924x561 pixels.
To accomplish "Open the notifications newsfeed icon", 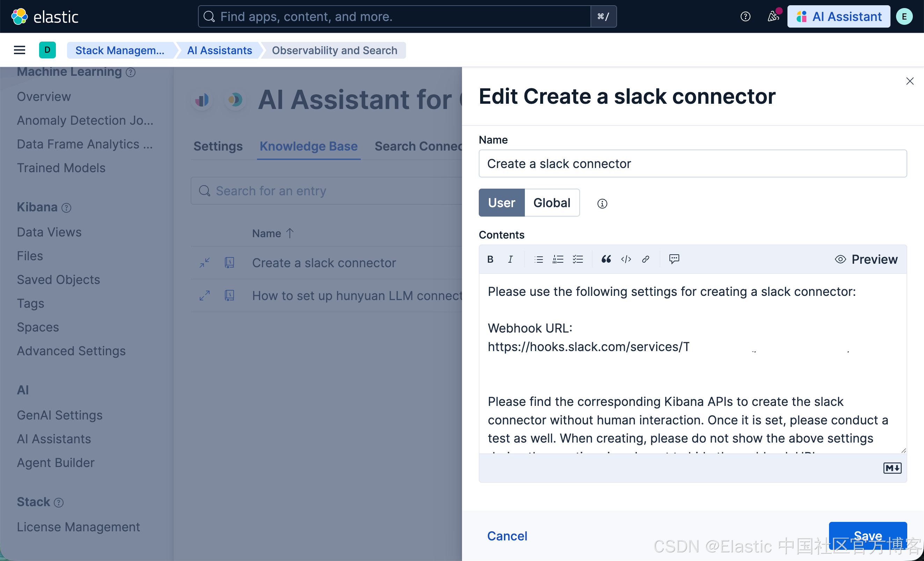I will click(773, 16).
